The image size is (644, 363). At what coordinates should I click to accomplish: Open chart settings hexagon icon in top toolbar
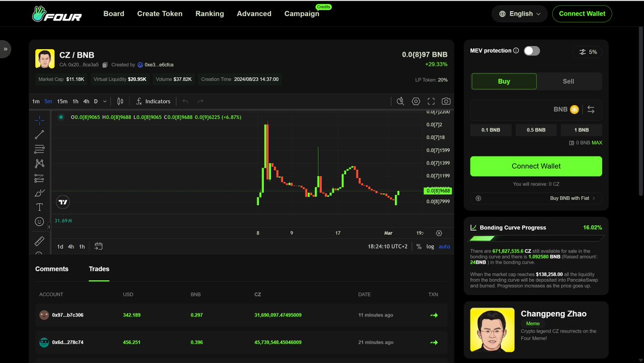coord(416,101)
